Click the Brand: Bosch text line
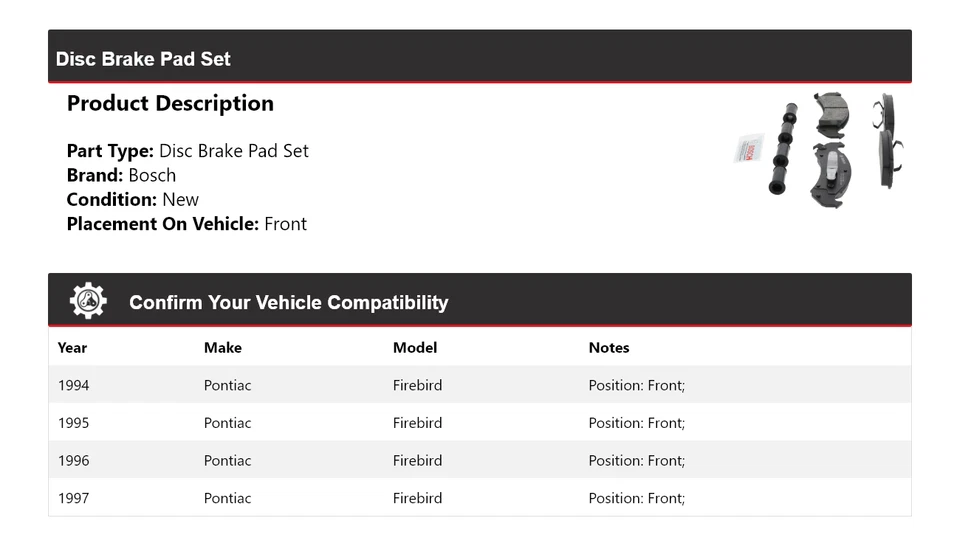 coord(121,175)
